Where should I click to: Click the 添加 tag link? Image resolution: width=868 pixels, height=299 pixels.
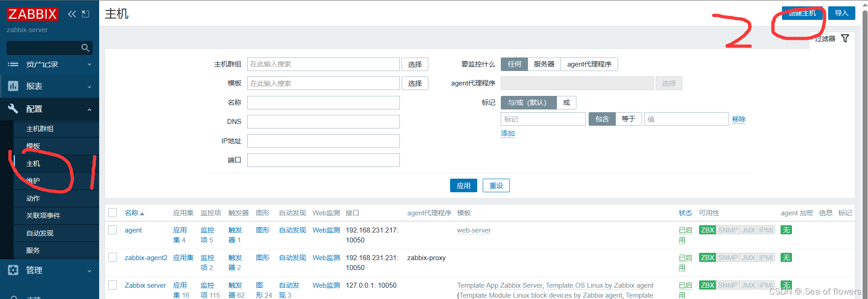(x=508, y=133)
